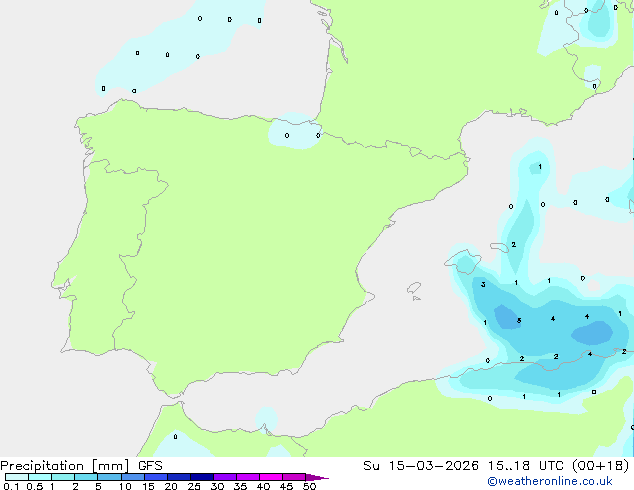Click the '15..18 UTC' time range text
The height and width of the screenshot is (490, 634).
pyautogui.click(x=526, y=466)
